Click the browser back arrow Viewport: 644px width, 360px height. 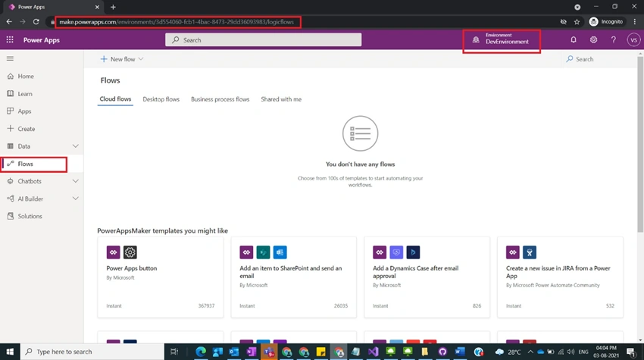[9, 22]
